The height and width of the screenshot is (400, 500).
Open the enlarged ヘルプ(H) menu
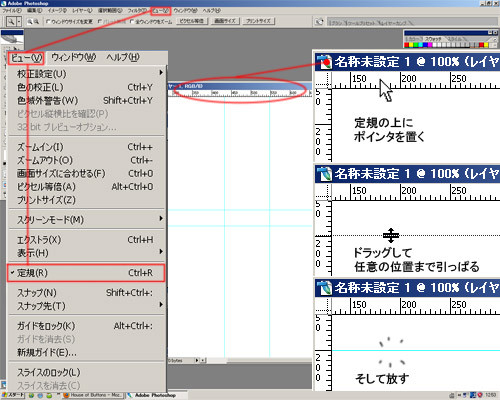point(123,58)
